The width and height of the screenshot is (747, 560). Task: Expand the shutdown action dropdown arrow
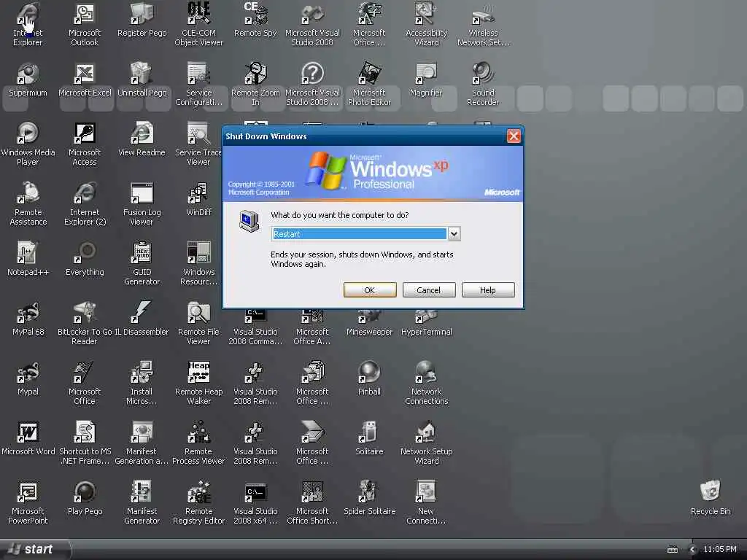pyautogui.click(x=454, y=234)
